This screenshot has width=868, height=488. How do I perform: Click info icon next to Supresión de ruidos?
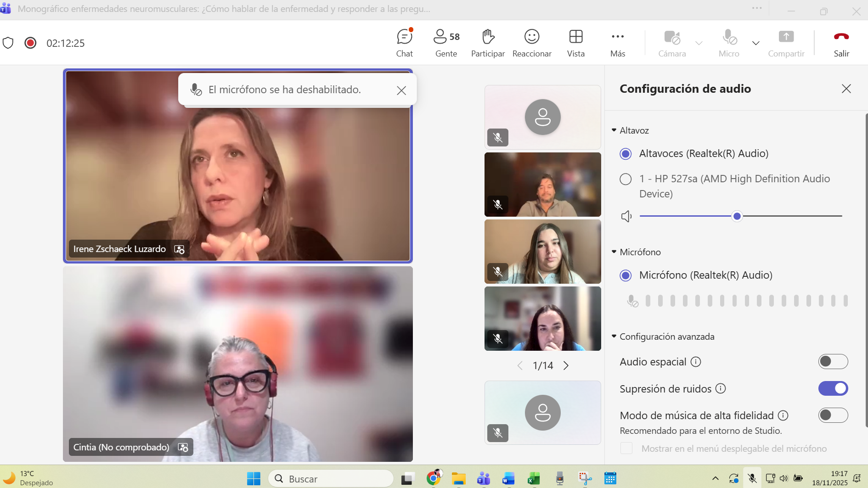[x=721, y=389]
